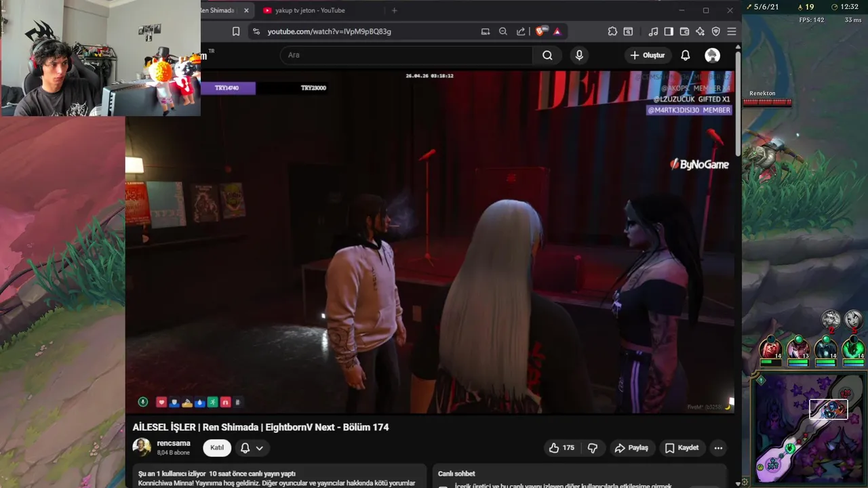Open the three-dot more actions menu
The height and width of the screenshot is (488, 868).
[718, 447]
